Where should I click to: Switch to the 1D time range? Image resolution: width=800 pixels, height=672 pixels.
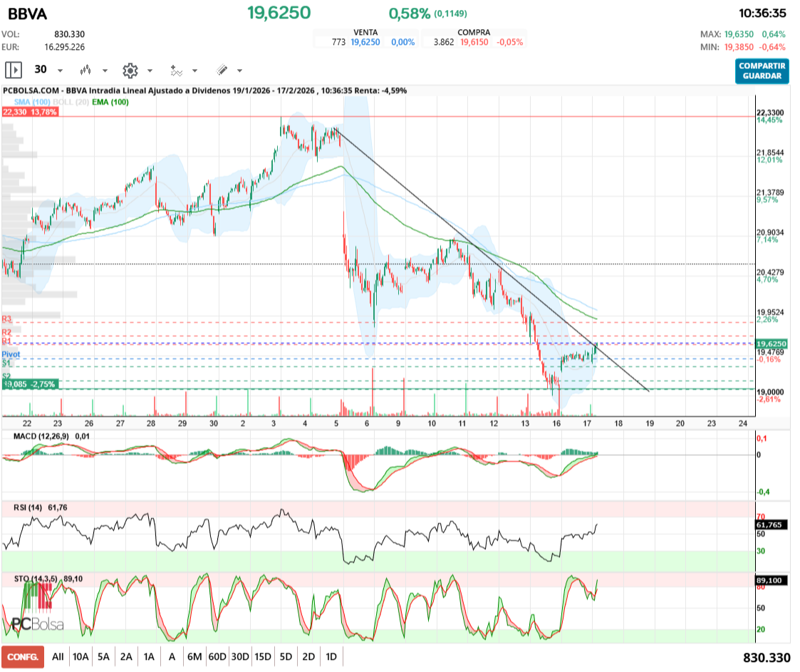coord(331,656)
